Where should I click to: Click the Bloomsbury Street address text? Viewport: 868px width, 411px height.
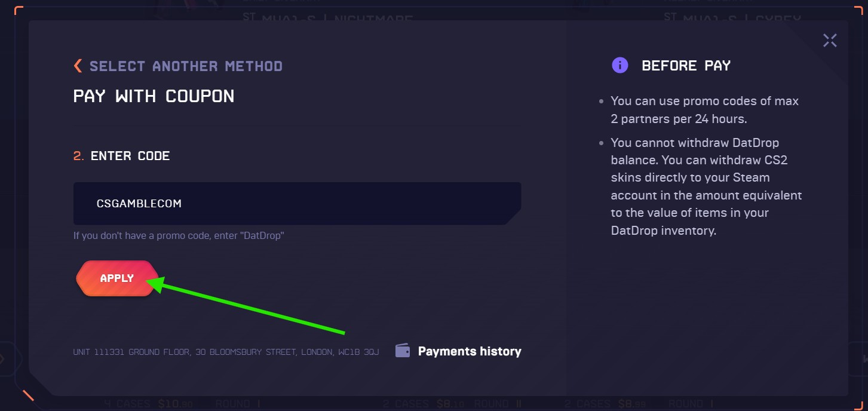click(x=226, y=352)
